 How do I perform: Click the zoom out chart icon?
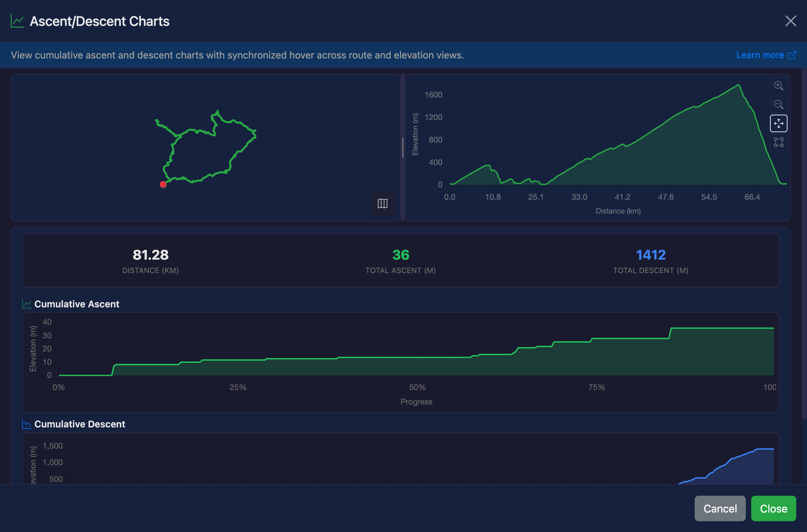(x=778, y=105)
